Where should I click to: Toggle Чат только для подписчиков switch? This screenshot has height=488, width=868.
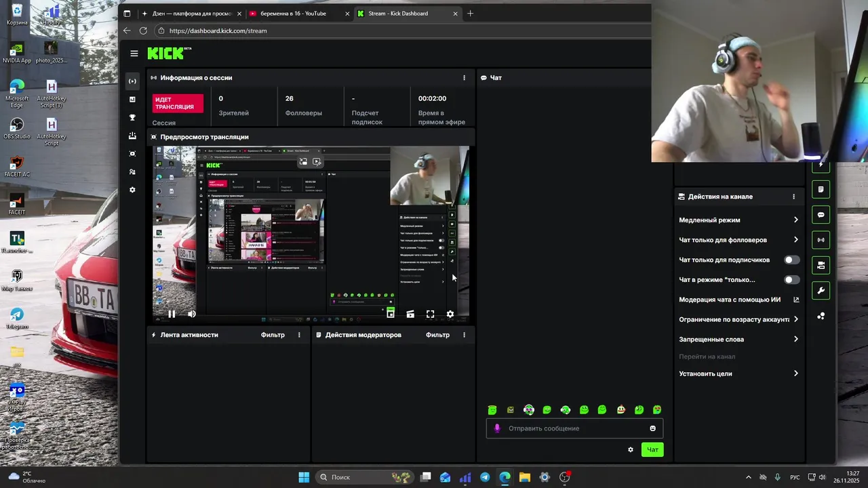tap(791, 260)
